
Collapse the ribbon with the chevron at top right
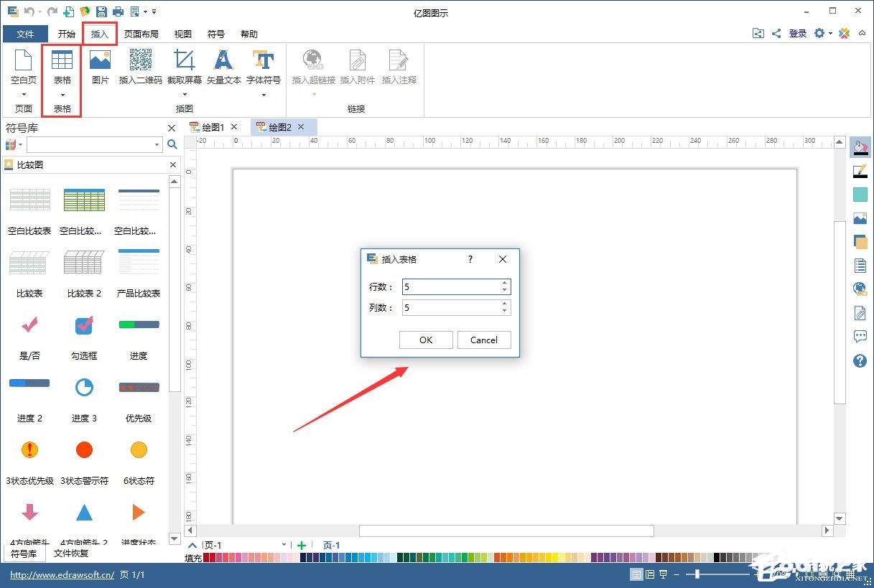pos(862,34)
